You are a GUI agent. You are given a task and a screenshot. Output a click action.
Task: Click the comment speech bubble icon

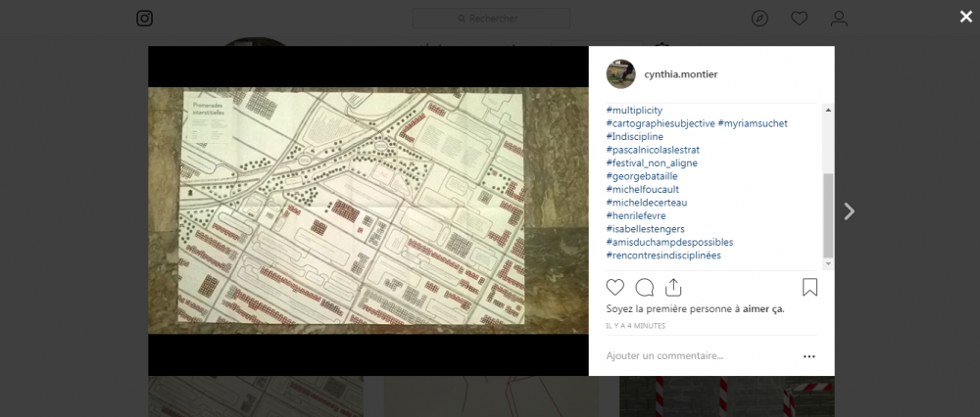click(645, 287)
